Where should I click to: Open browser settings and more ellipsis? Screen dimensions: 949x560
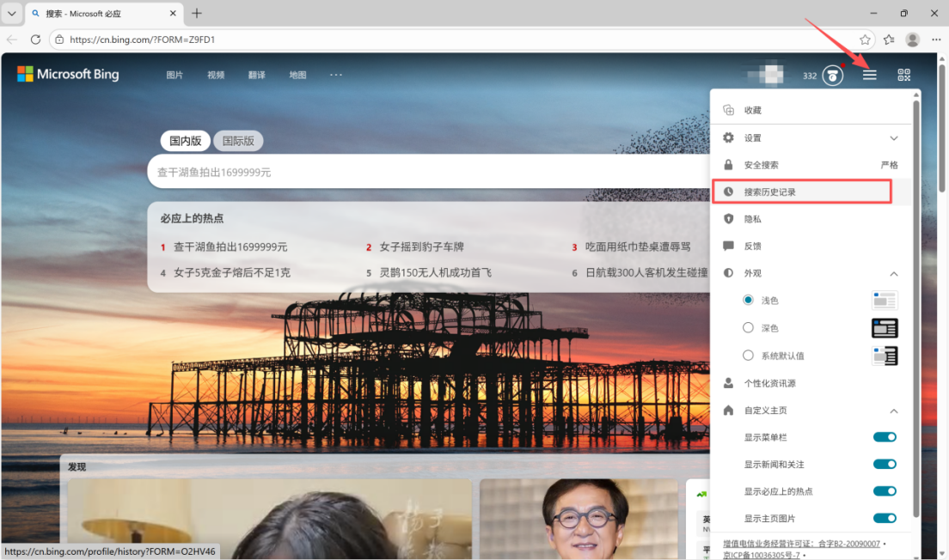(x=936, y=40)
